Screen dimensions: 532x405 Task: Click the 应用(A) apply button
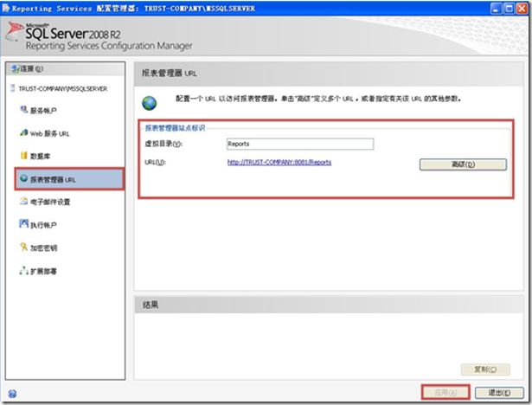coord(445,392)
